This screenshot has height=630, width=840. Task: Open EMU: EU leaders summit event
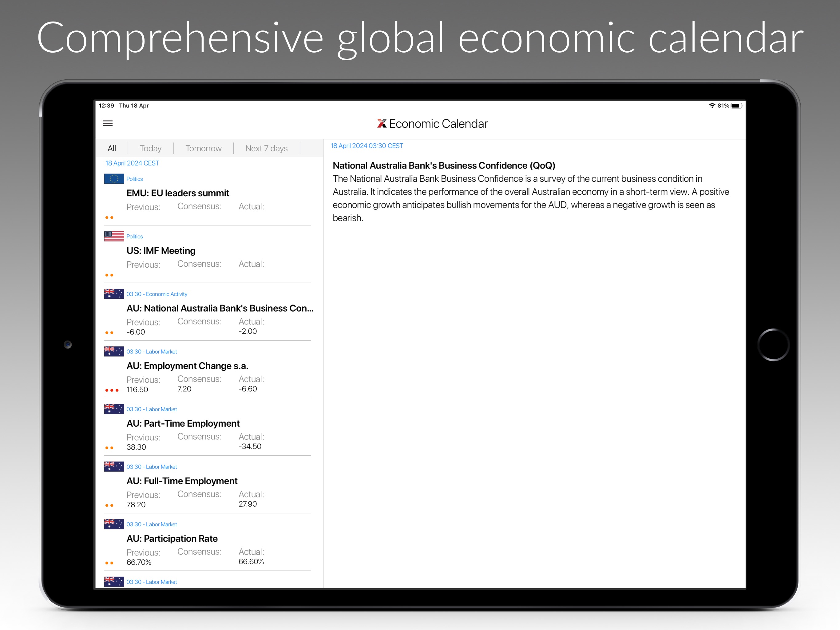[178, 193]
